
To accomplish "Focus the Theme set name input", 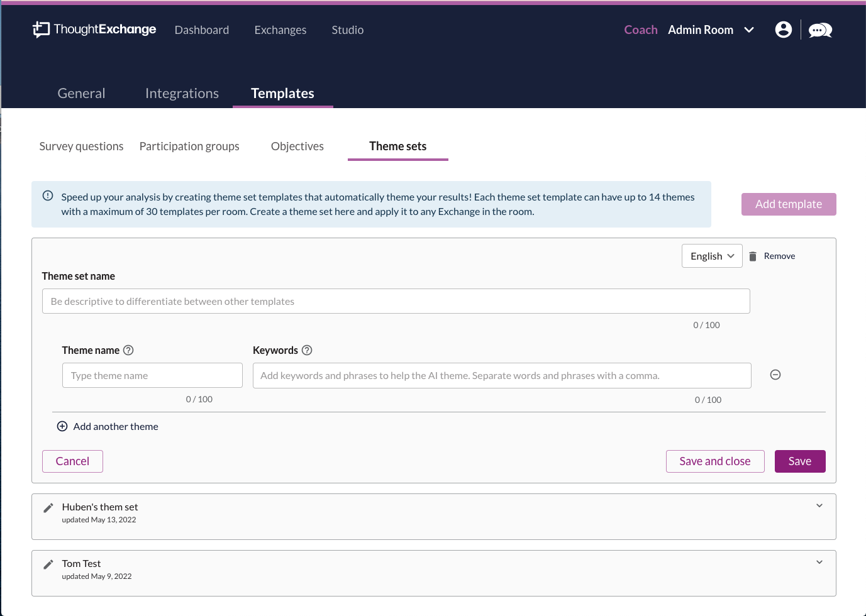I will pyautogui.click(x=396, y=301).
